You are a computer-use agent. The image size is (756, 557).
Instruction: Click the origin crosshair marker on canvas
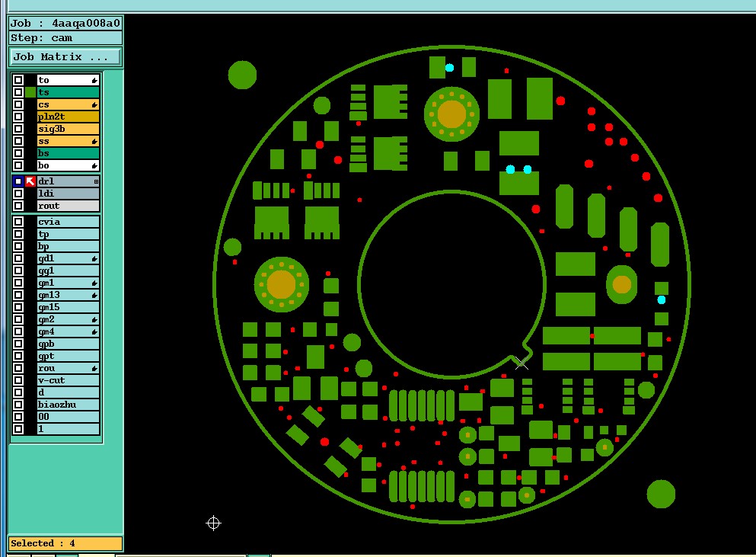[x=214, y=523]
